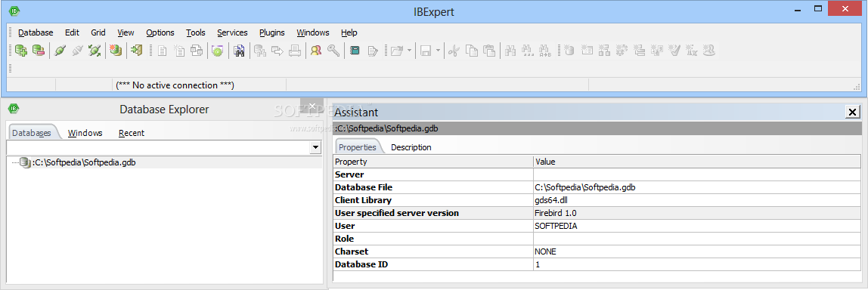The image size is (868, 290).
Task: Open dropdown arrow next to Load folder icon
Action: point(410,51)
